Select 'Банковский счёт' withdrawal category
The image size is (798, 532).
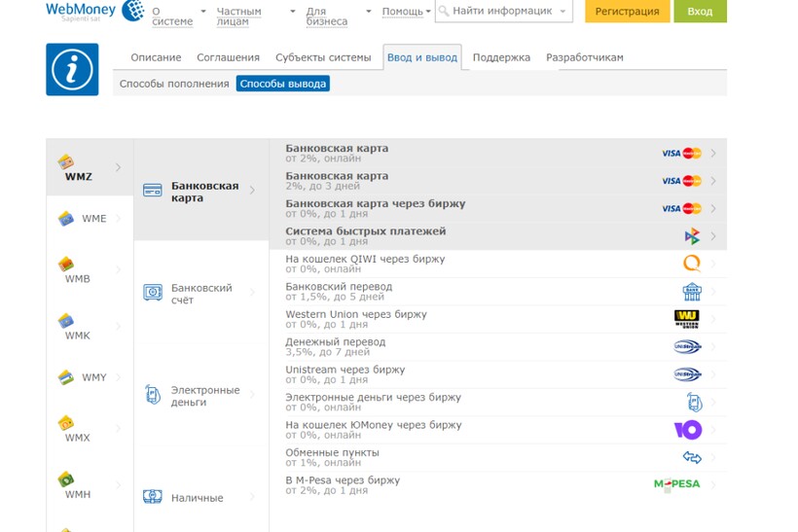click(200, 294)
